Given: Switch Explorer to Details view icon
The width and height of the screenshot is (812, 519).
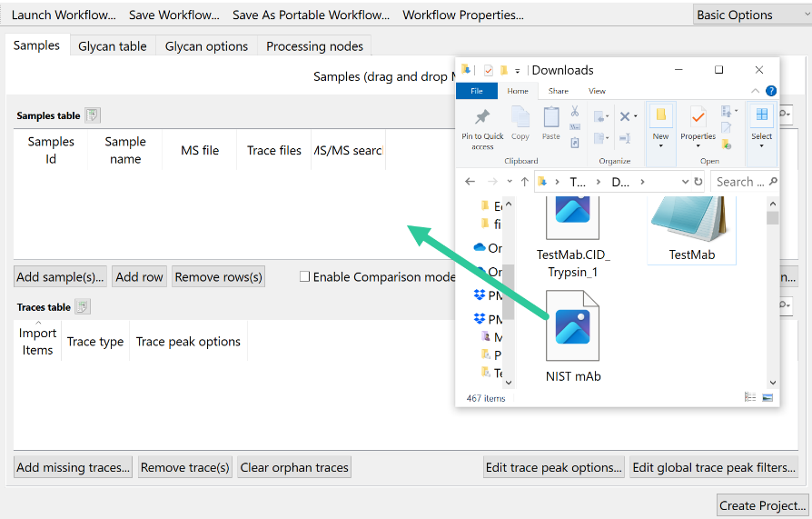Looking at the screenshot, I should click(x=750, y=397).
